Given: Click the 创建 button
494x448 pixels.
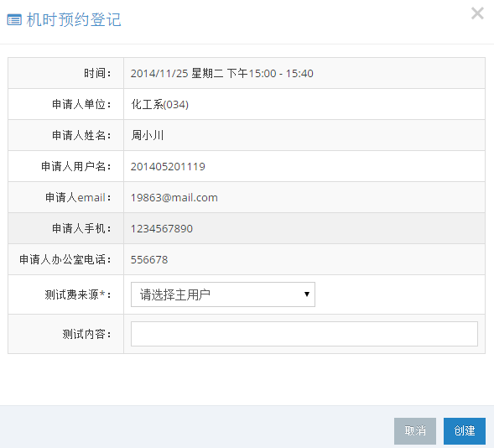Looking at the screenshot, I should point(465,430).
